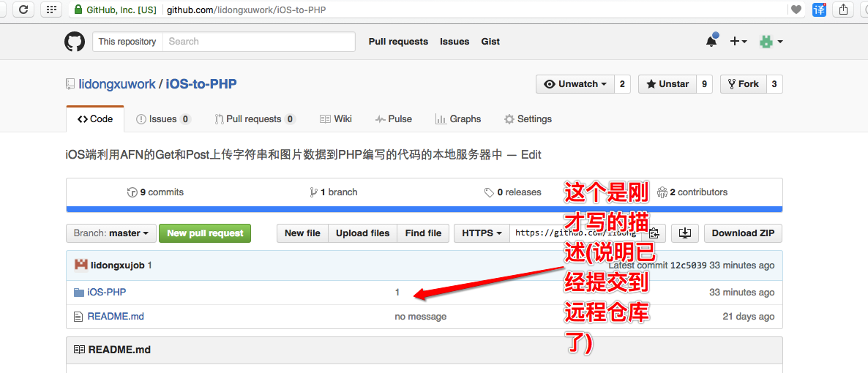Unstar the repository
The width and height of the screenshot is (868, 373).
667,84
